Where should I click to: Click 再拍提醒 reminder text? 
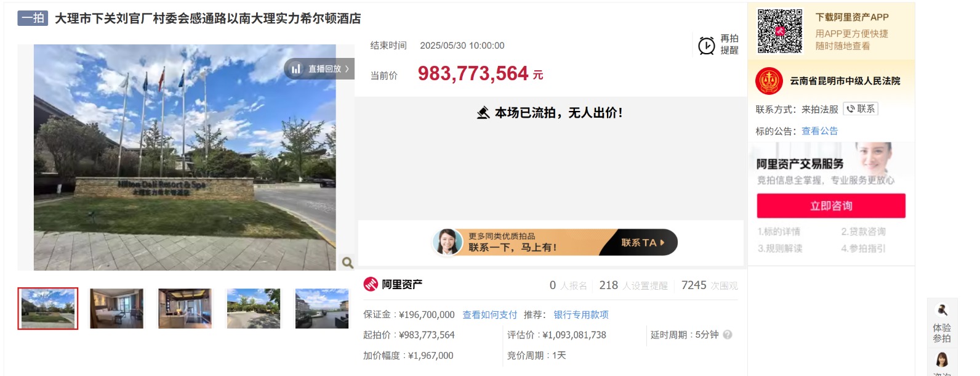coord(729,44)
